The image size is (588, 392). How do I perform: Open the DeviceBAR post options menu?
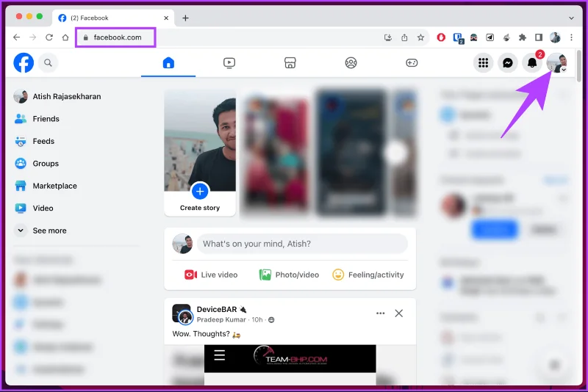[x=380, y=313]
